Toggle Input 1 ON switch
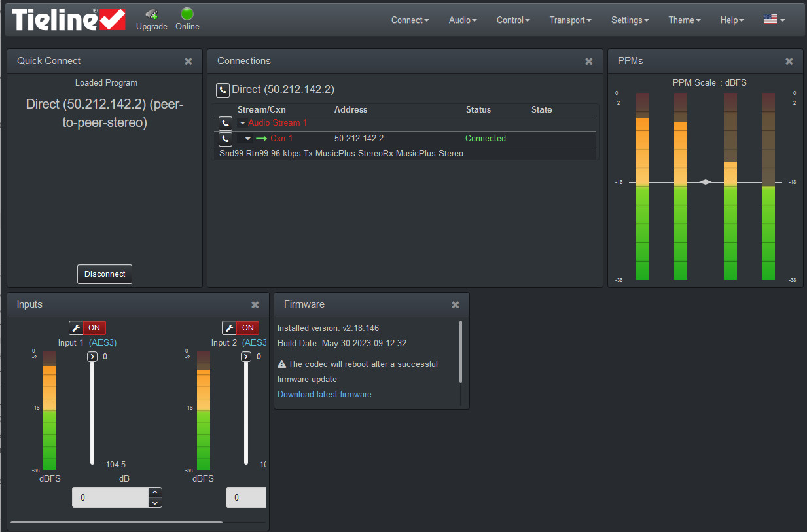The width and height of the screenshot is (807, 532). point(94,328)
